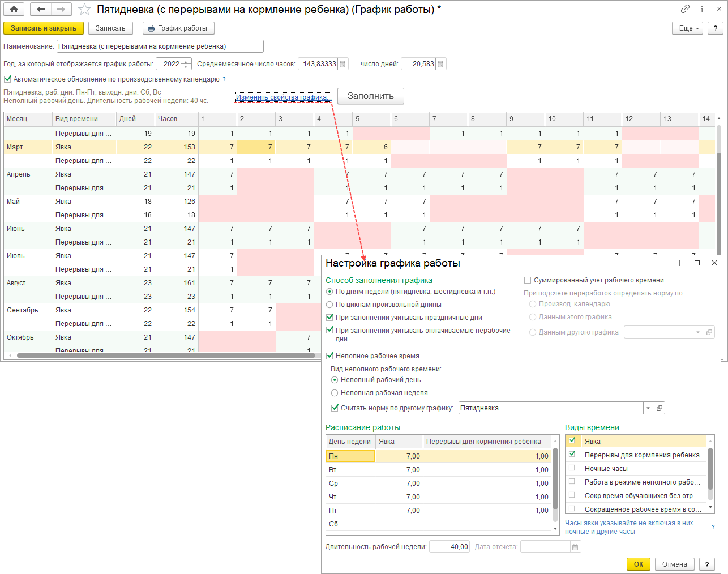Click disabled open button of other schedule field
The height and width of the screenshot is (574, 728).
(x=709, y=332)
